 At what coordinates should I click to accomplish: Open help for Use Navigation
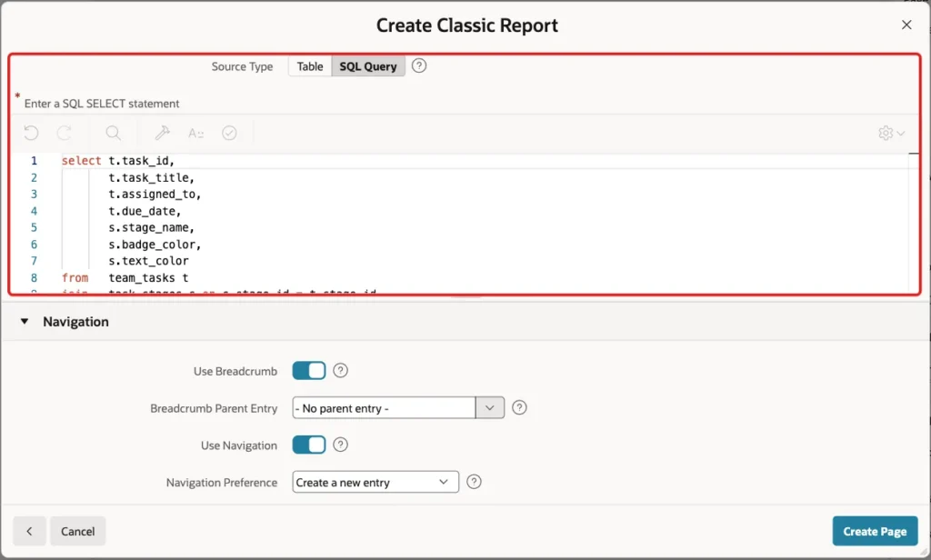(x=340, y=445)
